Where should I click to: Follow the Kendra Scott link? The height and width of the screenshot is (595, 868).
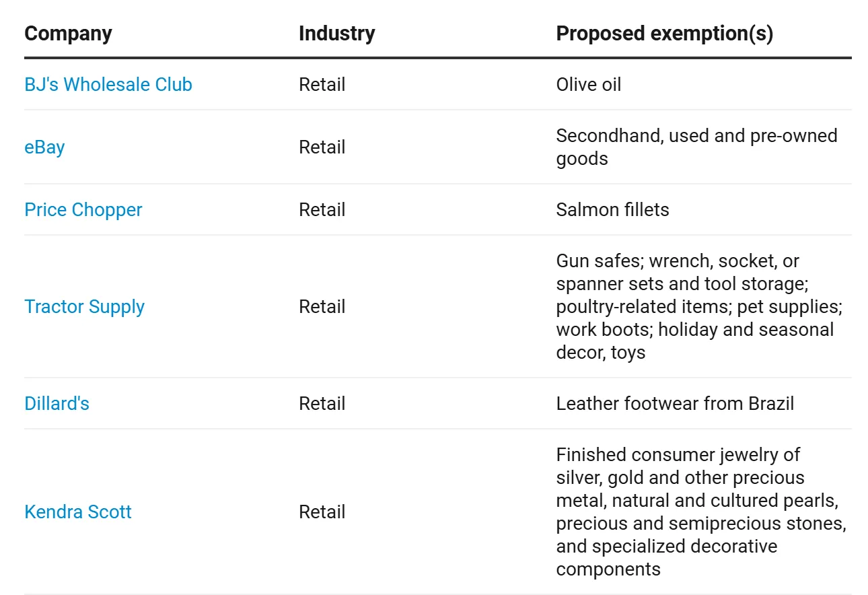click(x=78, y=512)
